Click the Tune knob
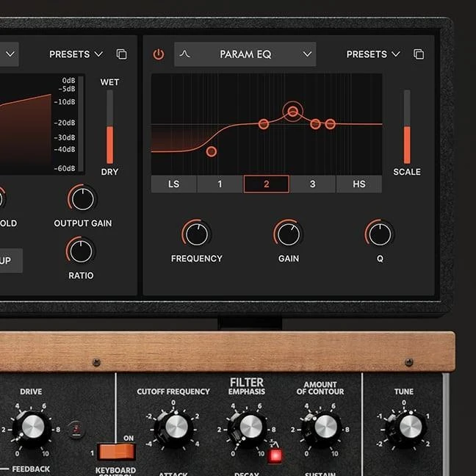Image resolution: width=476 pixels, height=476 pixels. [409, 428]
